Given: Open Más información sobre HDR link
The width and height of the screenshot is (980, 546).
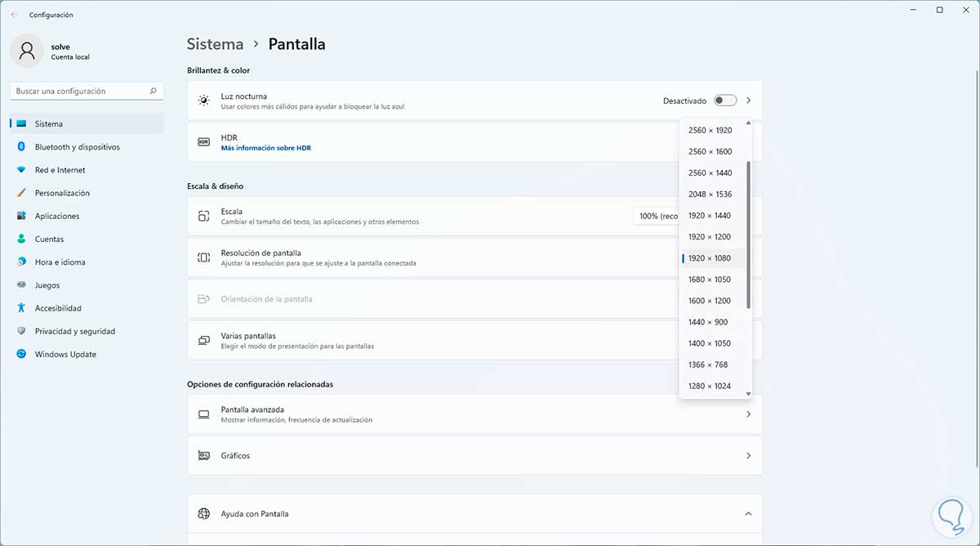Looking at the screenshot, I should click(265, 148).
